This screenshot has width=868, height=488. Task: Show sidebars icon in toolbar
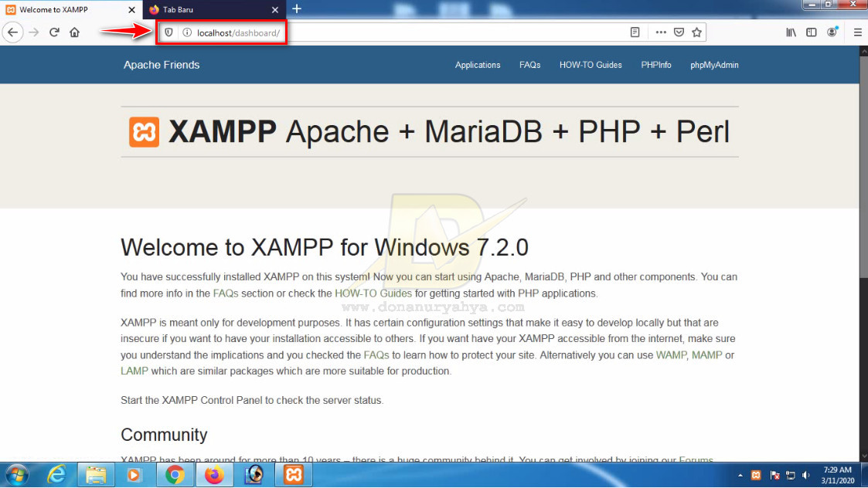[x=812, y=32]
